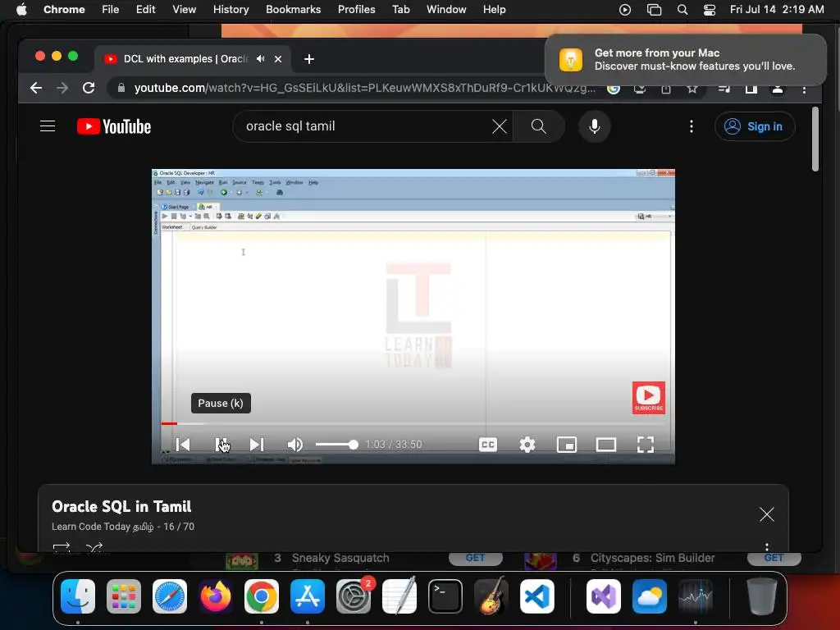Mute the video using the speaker icon
Screen dimensions: 840x630
pos(294,444)
